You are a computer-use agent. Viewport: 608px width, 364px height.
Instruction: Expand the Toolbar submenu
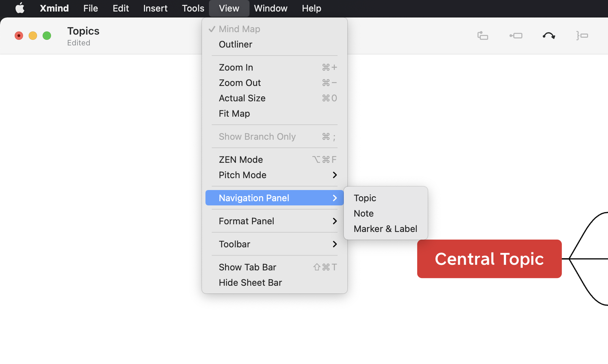click(x=275, y=244)
